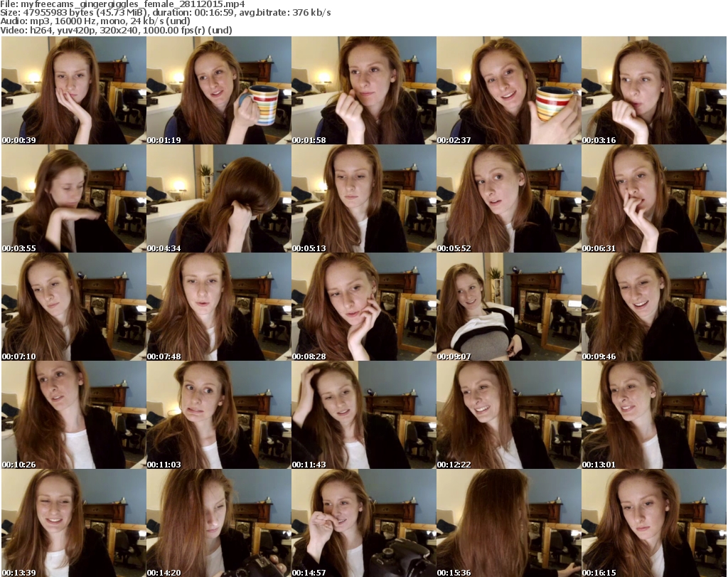Select the thumbnail stamped 00:03:55
The width and height of the screenshot is (728, 577).
[x=74, y=198]
